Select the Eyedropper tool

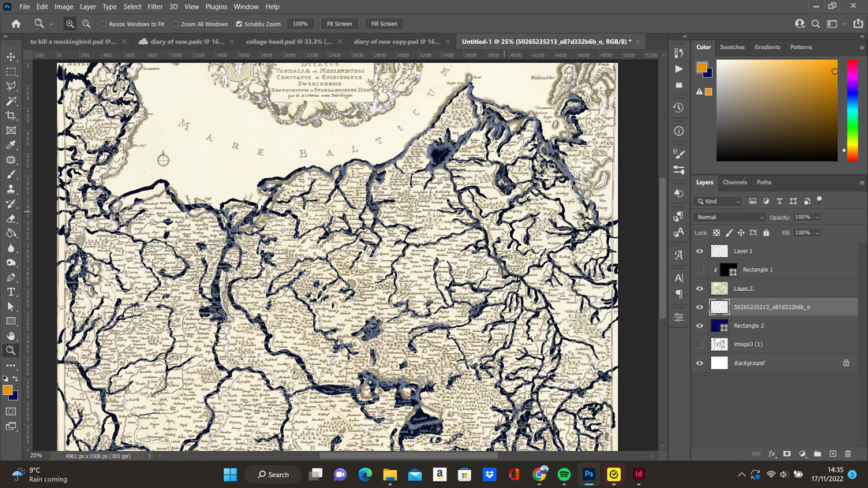10,145
